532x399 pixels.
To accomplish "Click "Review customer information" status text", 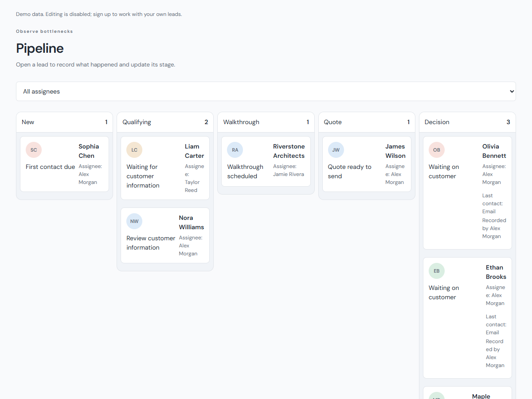I will point(151,243).
